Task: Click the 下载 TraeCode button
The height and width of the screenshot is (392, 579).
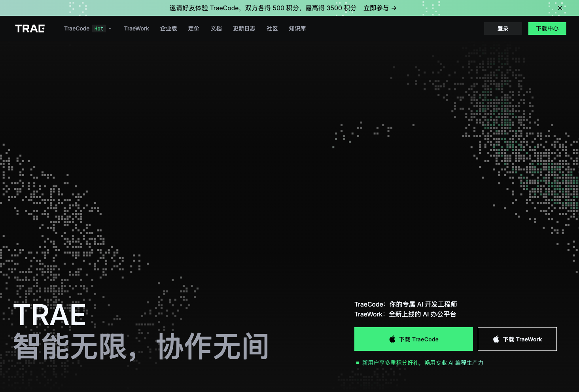Action: (414, 339)
